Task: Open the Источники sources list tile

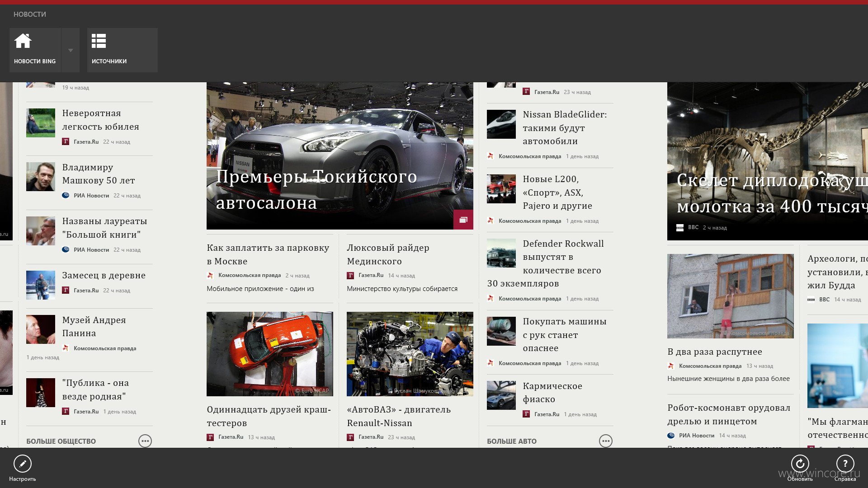Action: 122,50
